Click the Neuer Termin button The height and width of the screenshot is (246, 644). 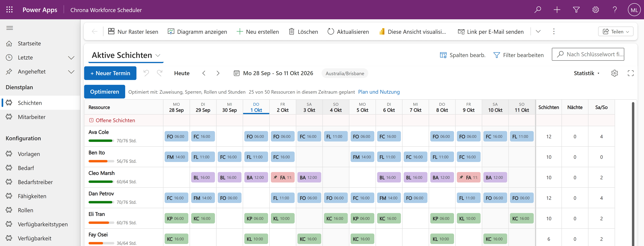pyautogui.click(x=110, y=73)
